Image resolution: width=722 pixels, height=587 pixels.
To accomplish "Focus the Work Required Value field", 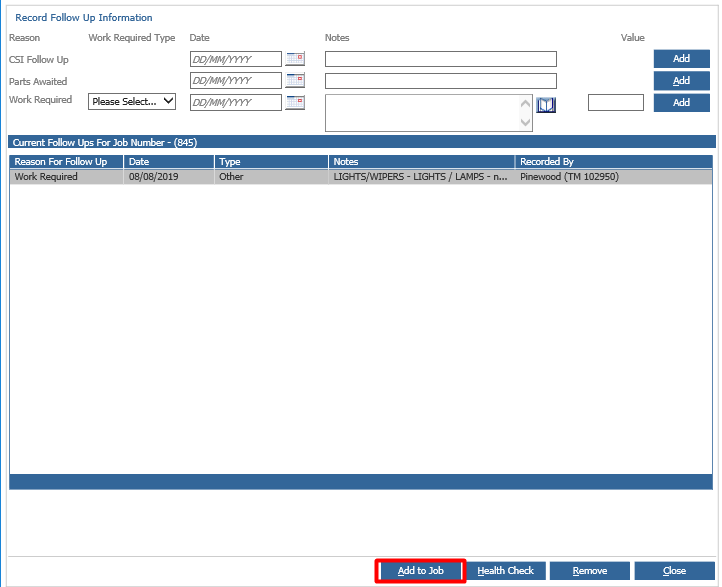I will (615, 102).
